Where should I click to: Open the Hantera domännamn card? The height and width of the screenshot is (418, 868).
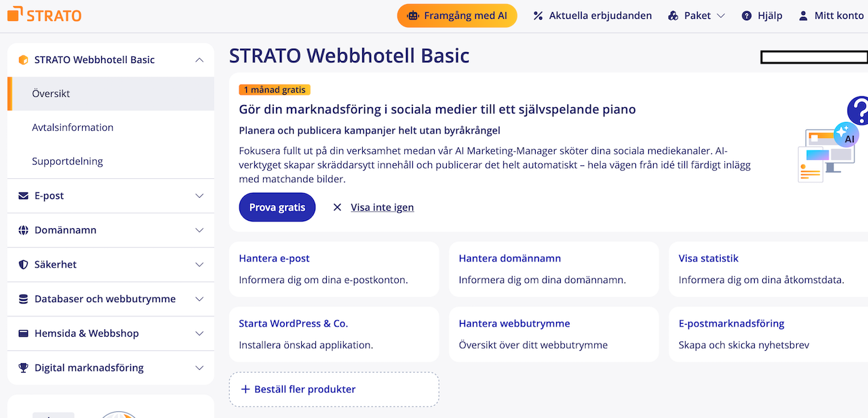pyautogui.click(x=554, y=269)
